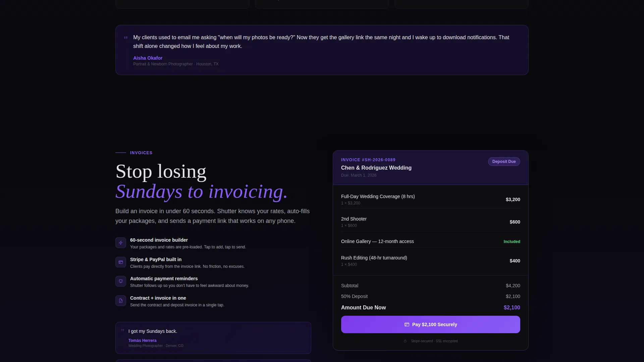Click the bell payment reminders icon
This screenshot has width=644, height=362.
(x=121, y=281)
